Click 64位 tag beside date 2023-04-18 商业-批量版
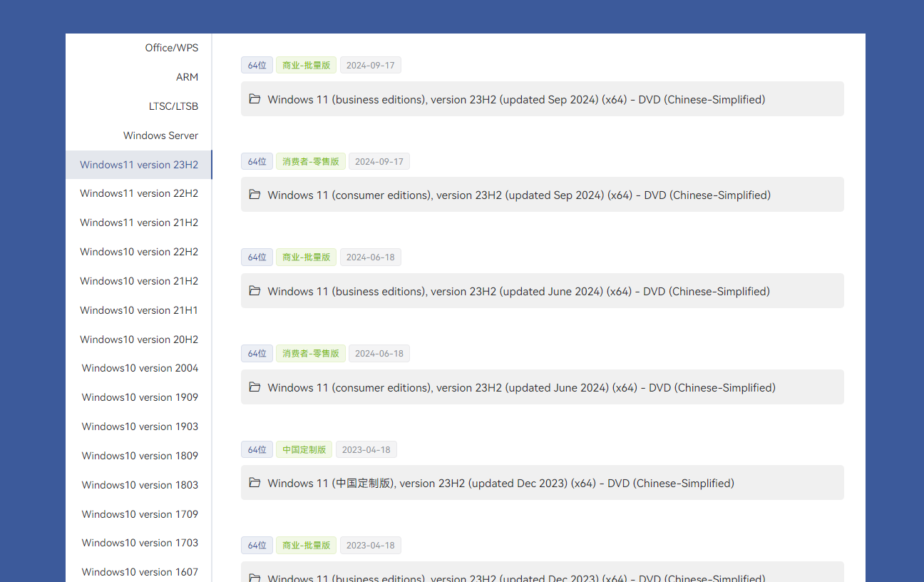 point(257,546)
